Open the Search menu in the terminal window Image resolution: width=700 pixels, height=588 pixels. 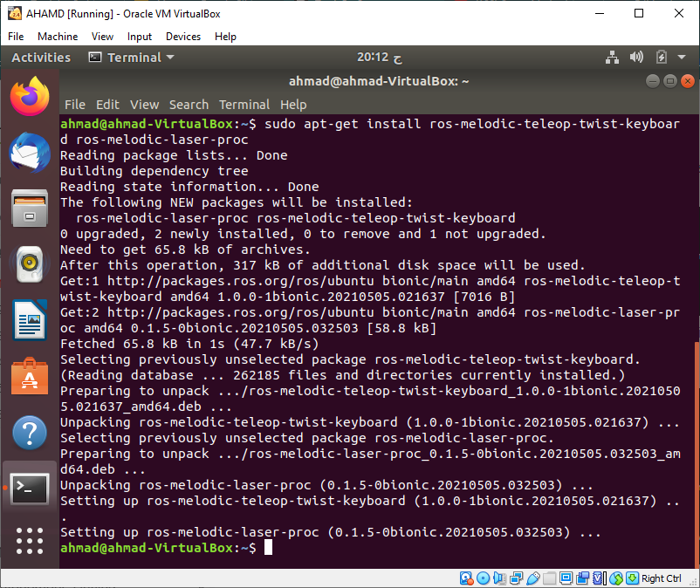pyautogui.click(x=189, y=104)
